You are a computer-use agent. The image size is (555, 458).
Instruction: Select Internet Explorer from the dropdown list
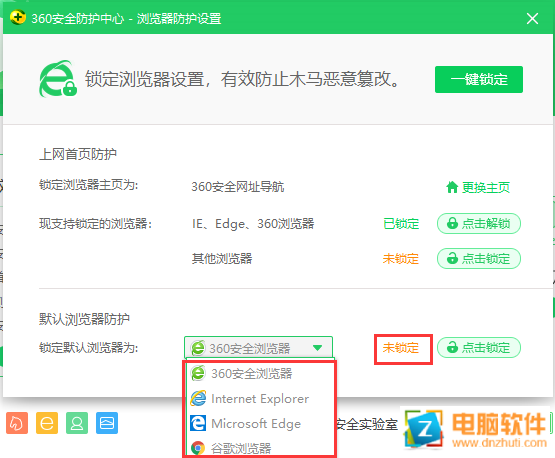(260, 399)
